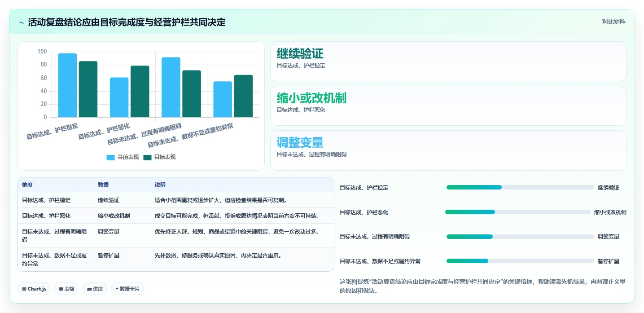Image resolution: width=644 pixels, height=313 pixels.
Task: Click target bar for 目标未达成、数据不足或履约异常
Action: coord(243,96)
